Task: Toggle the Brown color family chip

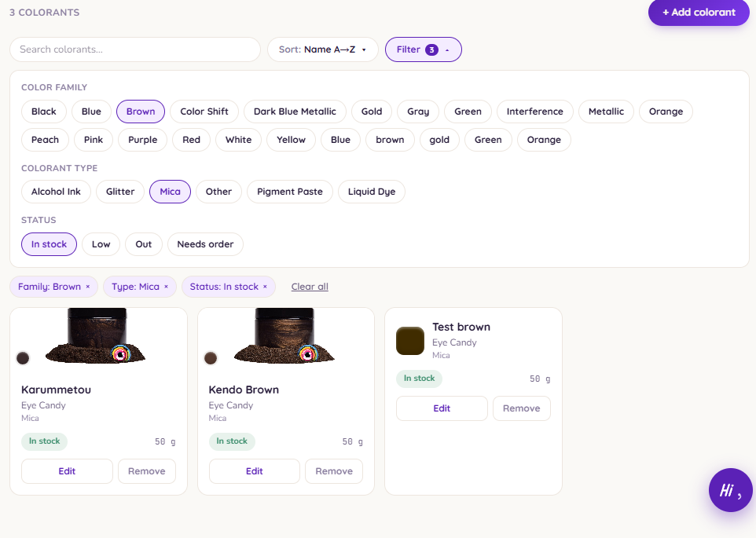Action: pos(141,112)
